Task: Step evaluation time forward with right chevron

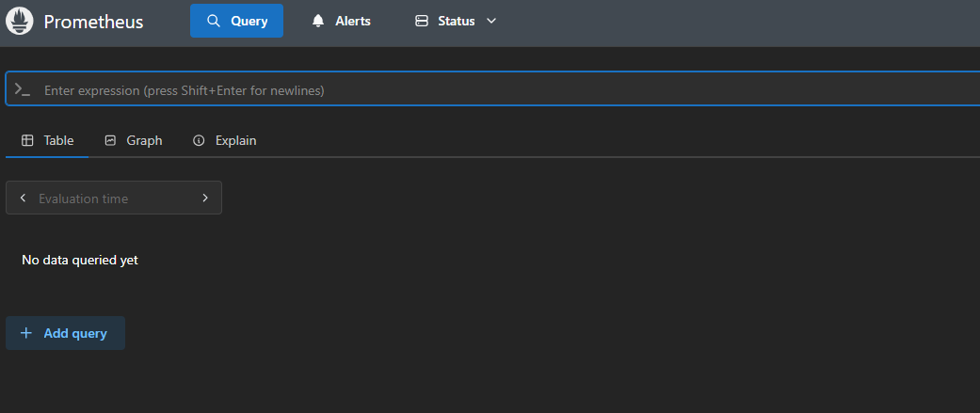Action: pyautogui.click(x=205, y=199)
